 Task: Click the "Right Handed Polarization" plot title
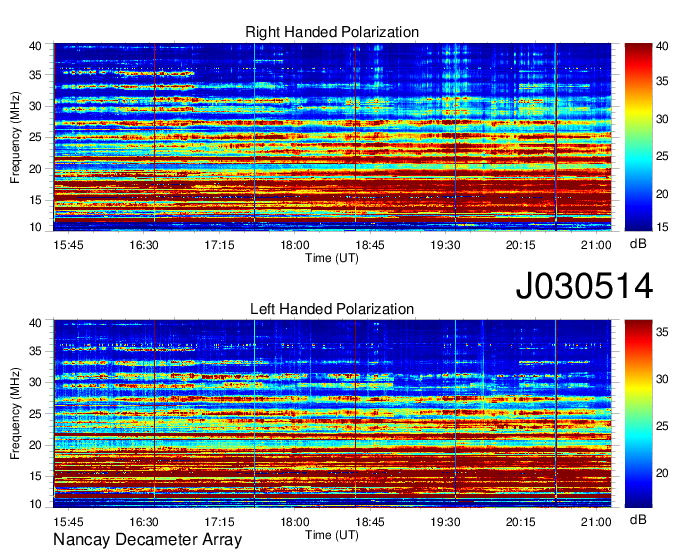(332, 32)
